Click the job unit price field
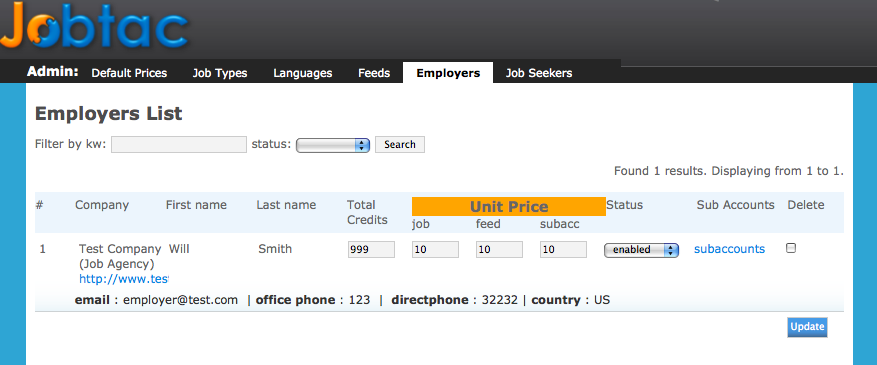The height and width of the screenshot is (365, 877). 435,249
